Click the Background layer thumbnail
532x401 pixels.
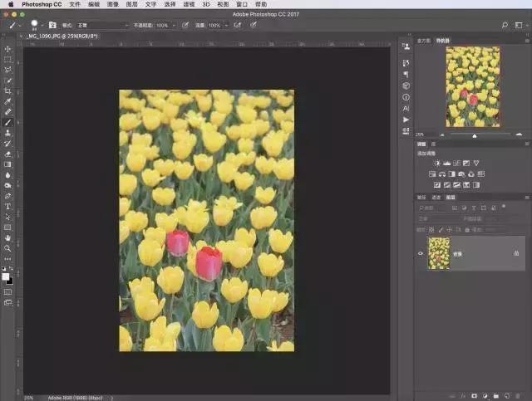pos(439,253)
